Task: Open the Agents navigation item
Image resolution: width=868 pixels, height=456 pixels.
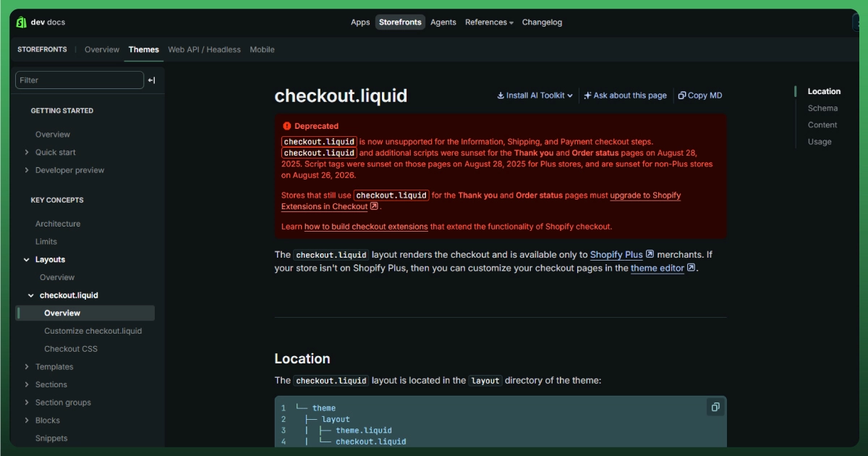Action: pyautogui.click(x=443, y=22)
